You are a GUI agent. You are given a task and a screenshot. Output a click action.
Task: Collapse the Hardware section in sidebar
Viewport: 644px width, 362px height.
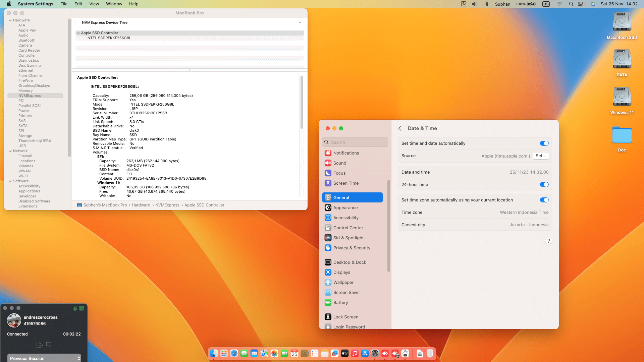pyautogui.click(x=10, y=20)
